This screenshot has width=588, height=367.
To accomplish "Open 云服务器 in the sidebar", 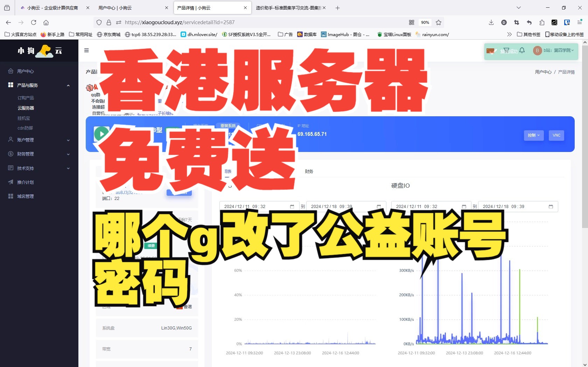I will click(x=26, y=108).
